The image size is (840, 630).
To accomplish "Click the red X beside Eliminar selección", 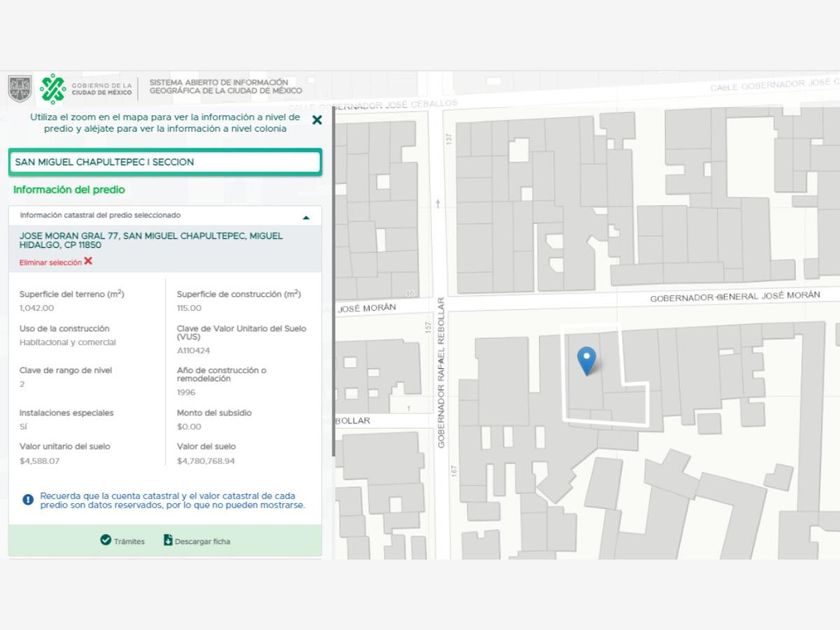I will (x=89, y=261).
